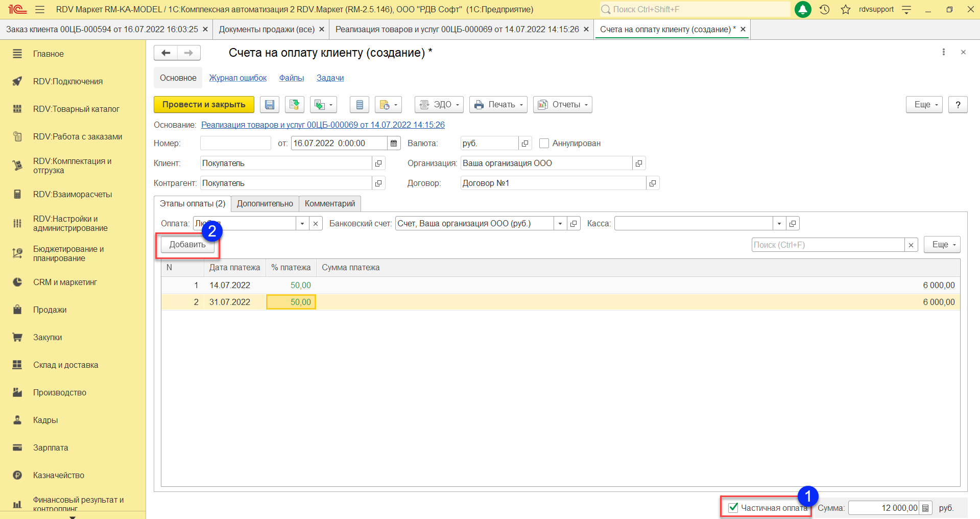Image resolution: width=980 pixels, height=519 pixels.
Task: Click the notifications bell icon
Action: (x=803, y=9)
